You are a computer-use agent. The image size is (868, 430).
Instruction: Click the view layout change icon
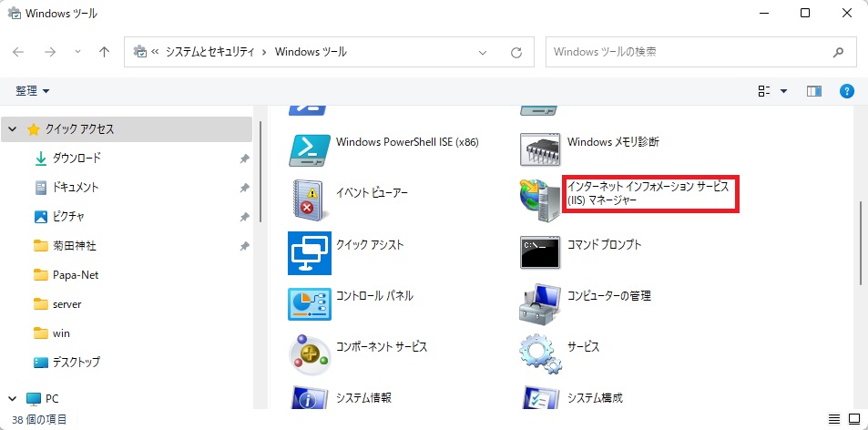tap(764, 91)
